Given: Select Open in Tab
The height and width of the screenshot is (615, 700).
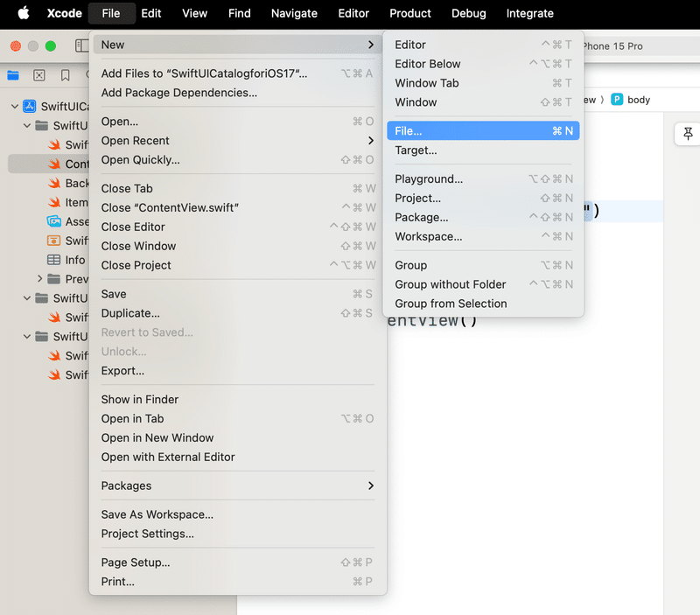Looking at the screenshot, I should [x=238, y=419].
